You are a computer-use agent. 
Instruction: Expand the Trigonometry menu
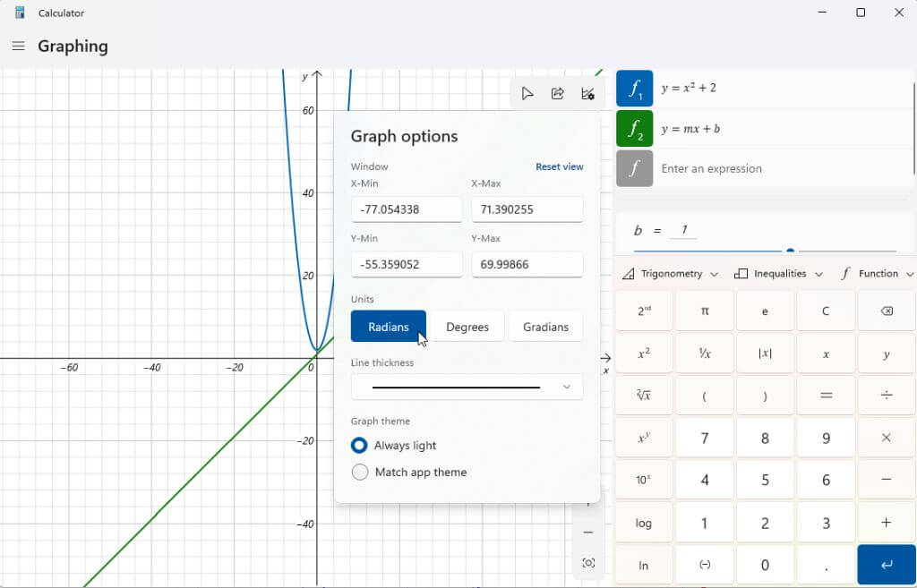[x=670, y=274]
